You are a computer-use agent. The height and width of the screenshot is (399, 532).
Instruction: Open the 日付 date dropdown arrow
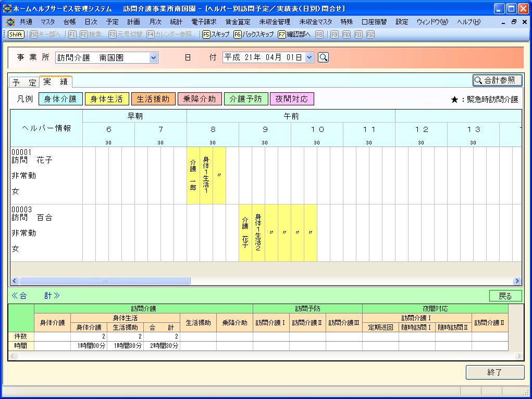(310, 58)
